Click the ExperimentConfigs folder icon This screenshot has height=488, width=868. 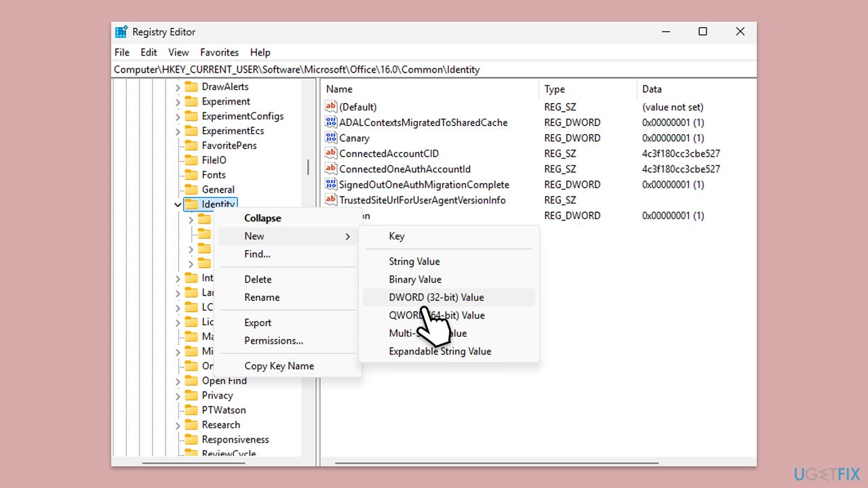pos(191,116)
